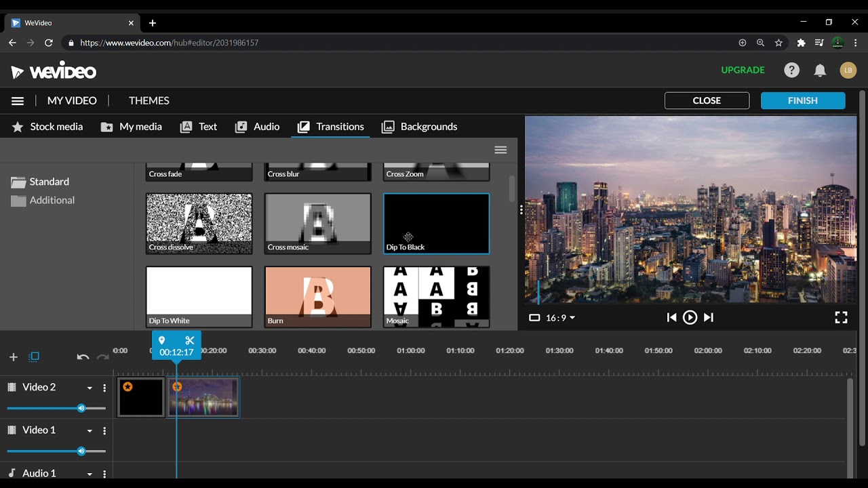Click the FINISH button

click(x=803, y=100)
